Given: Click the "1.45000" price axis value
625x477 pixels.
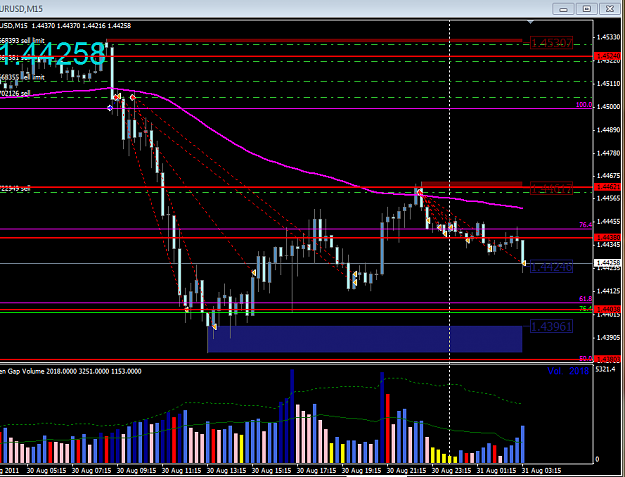Looking at the screenshot, I should pos(607,107).
